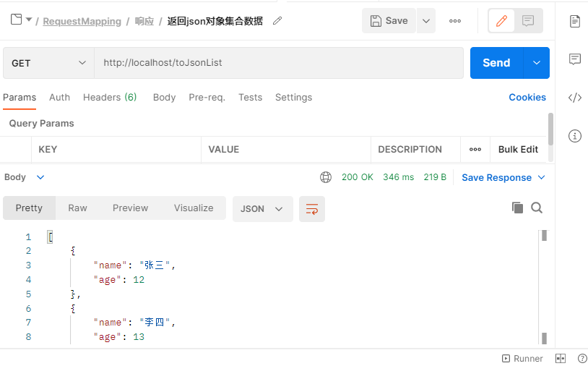Click the response body vertical scrollbar
Viewport: 588px width, 366px height.
point(544,289)
